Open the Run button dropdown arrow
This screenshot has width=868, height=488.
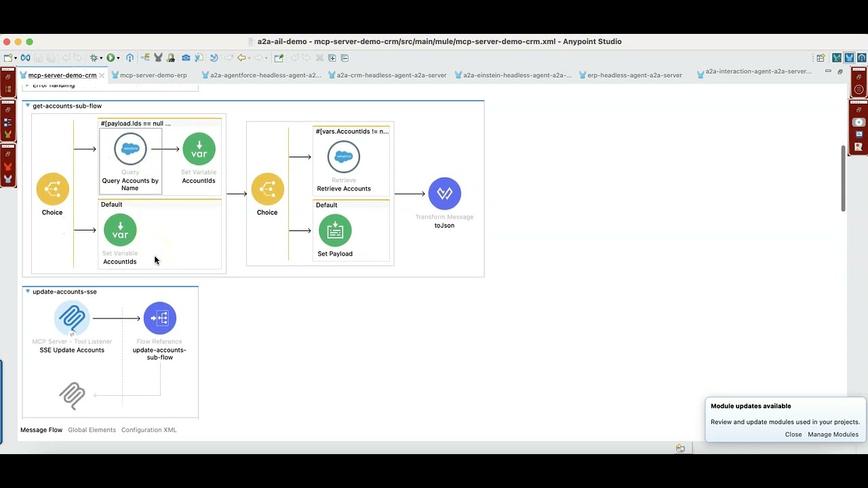(118, 58)
